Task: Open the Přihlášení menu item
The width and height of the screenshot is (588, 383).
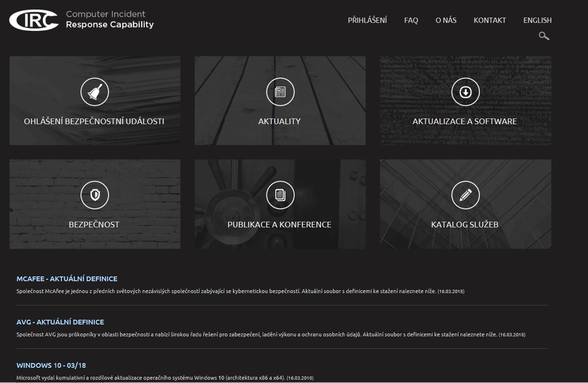Action: coord(367,20)
